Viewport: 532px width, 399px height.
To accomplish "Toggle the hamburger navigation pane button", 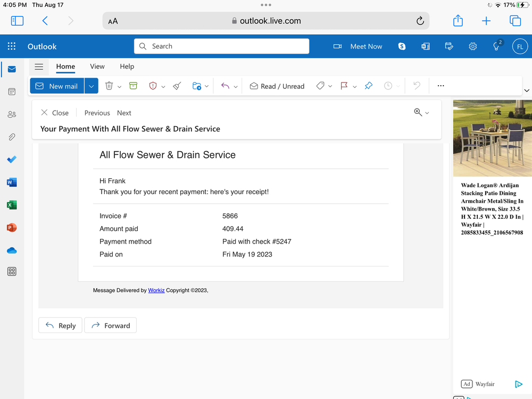I will click(x=39, y=66).
